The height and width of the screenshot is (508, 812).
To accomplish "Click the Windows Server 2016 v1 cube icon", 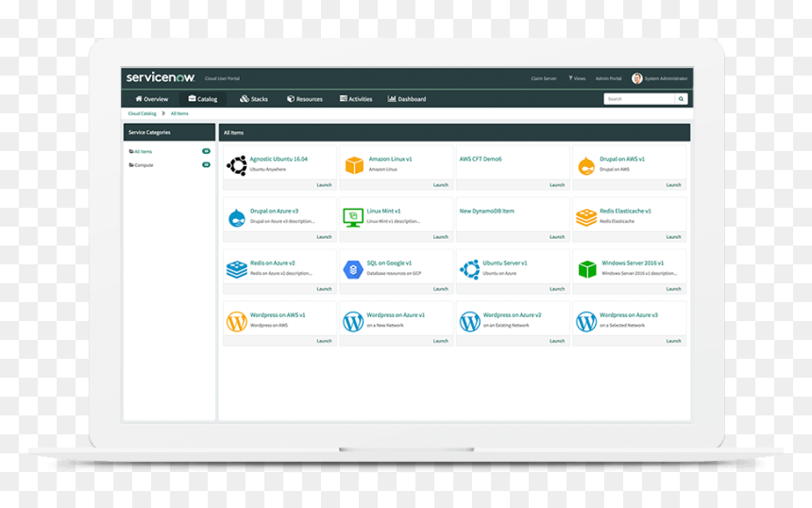I will (x=587, y=269).
